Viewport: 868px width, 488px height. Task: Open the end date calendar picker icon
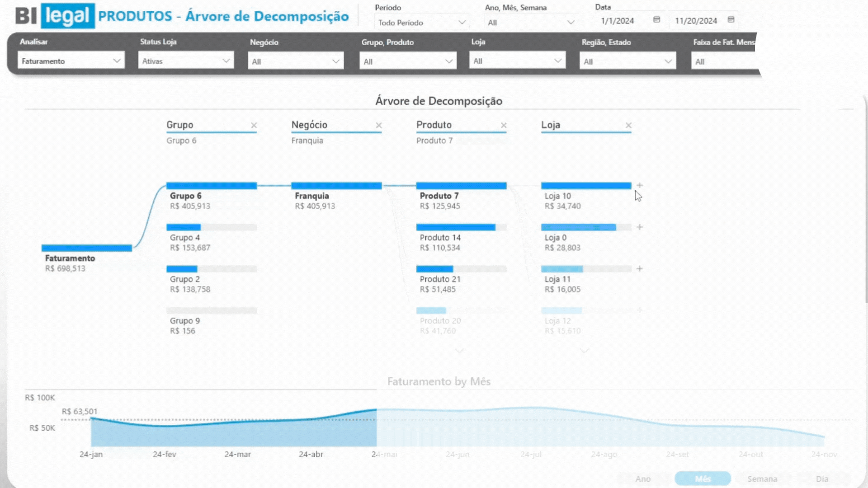731,20
